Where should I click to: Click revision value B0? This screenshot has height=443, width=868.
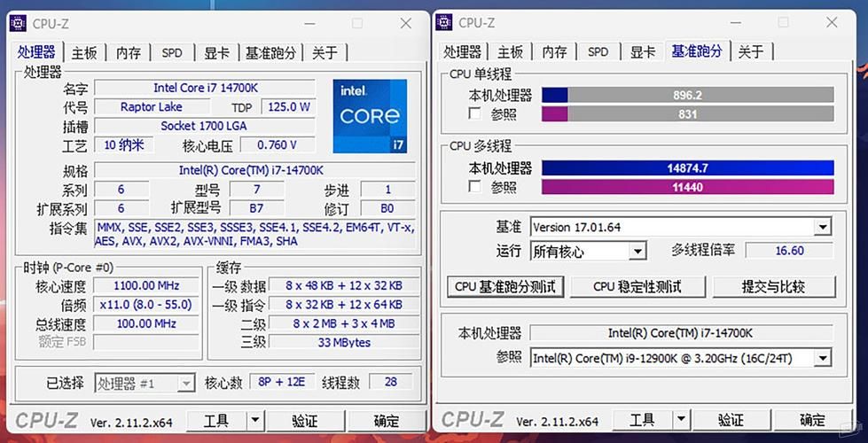(387, 208)
